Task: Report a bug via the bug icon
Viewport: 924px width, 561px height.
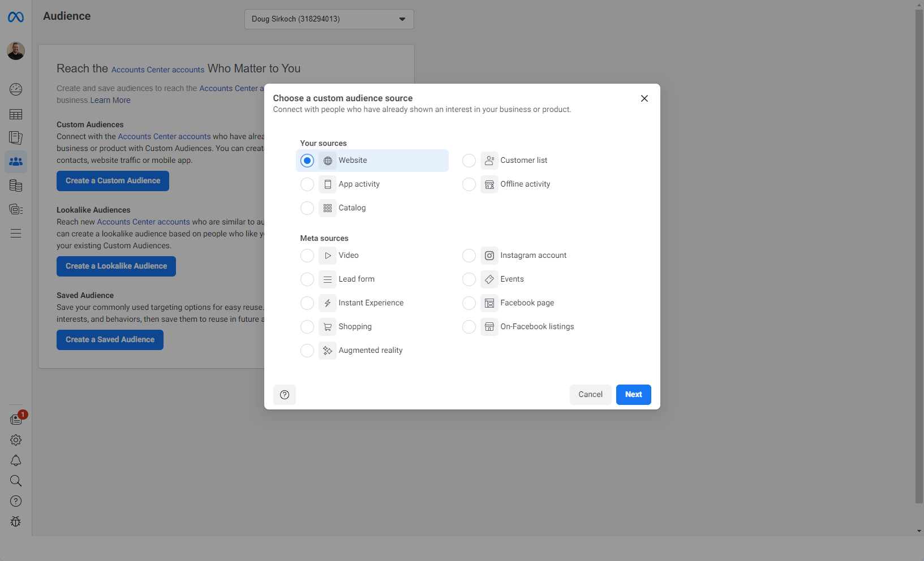Action: 16,521
